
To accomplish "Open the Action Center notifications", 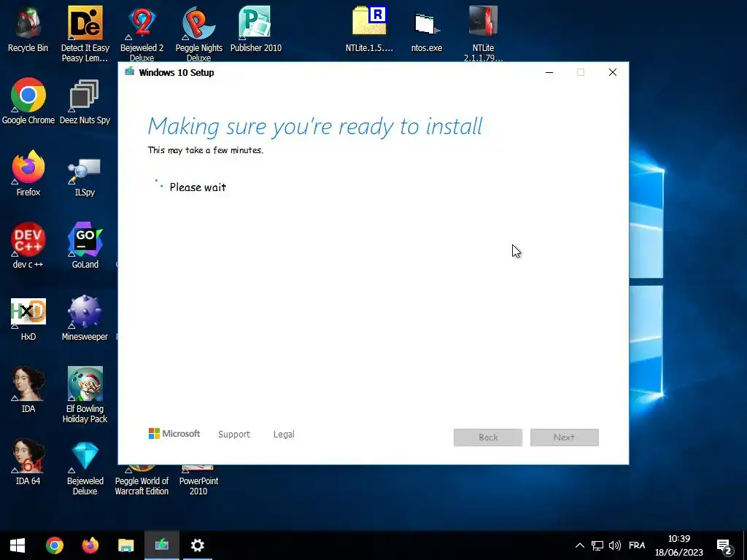I will pyautogui.click(x=724, y=545).
